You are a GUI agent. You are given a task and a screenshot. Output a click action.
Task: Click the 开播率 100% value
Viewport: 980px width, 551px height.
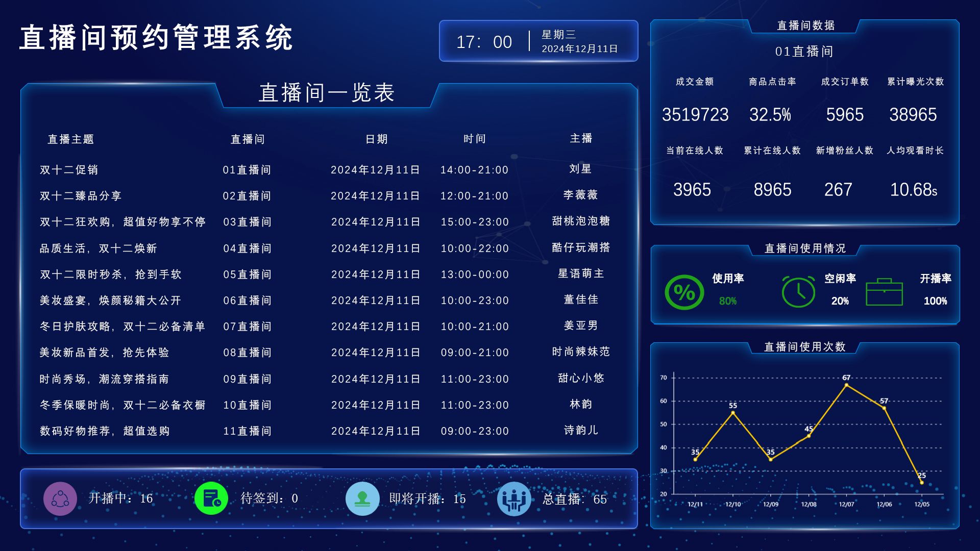tap(936, 301)
